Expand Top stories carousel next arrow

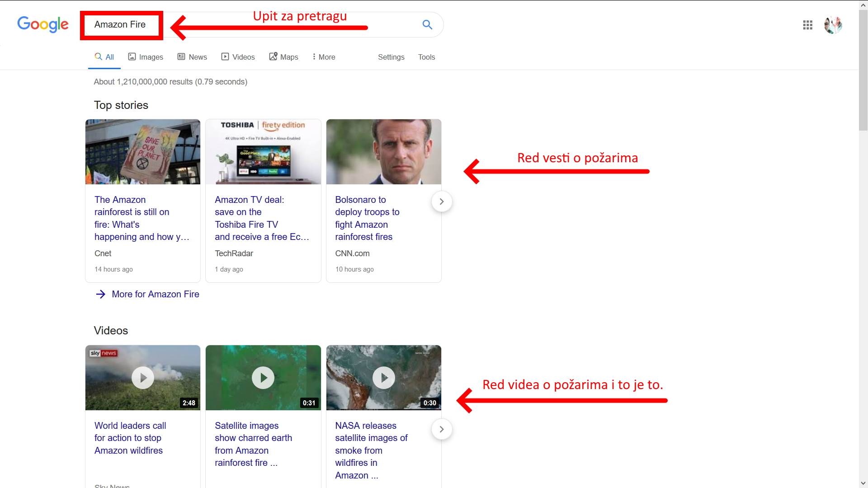442,202
